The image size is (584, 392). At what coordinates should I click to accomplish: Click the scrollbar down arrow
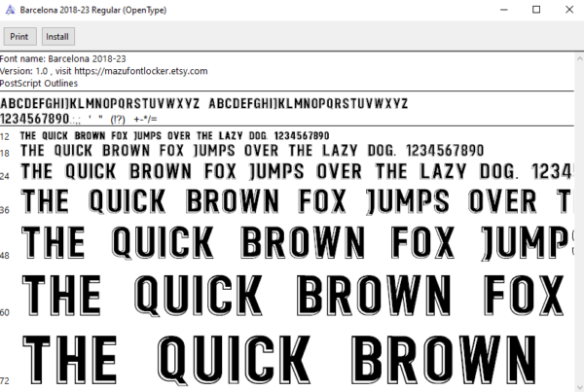[579, 387]
